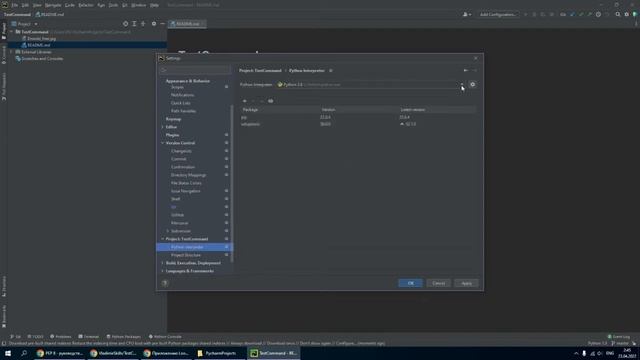Viewport: 640px width, 360px height.
Task: Select GitHub settings item
Action: 177,215
